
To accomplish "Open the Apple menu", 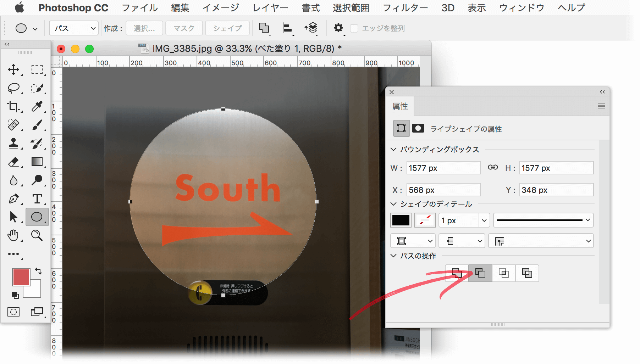I will point(20,7).
